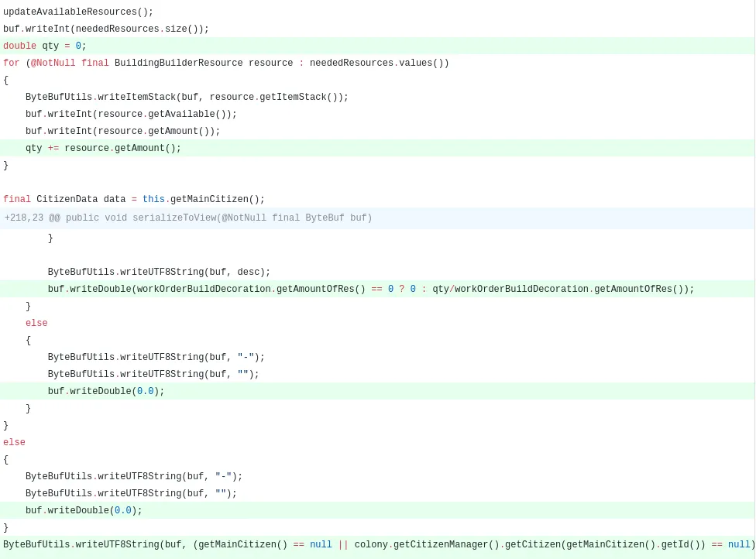Click the outer 'ByteBufUtils.writeUTF8String(buf, "-");' line
756x559 pixels.
[x=134, y=476]
